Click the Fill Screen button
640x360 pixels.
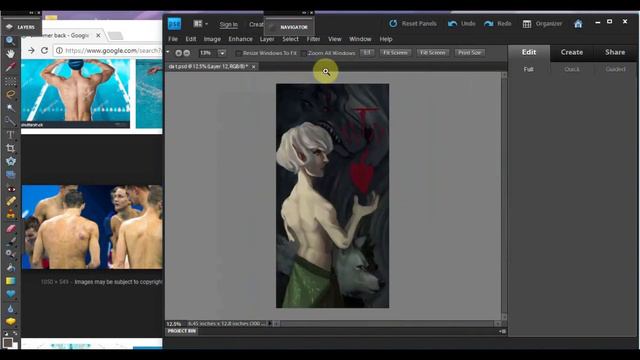pyautogui.click(x=433, y=53)
